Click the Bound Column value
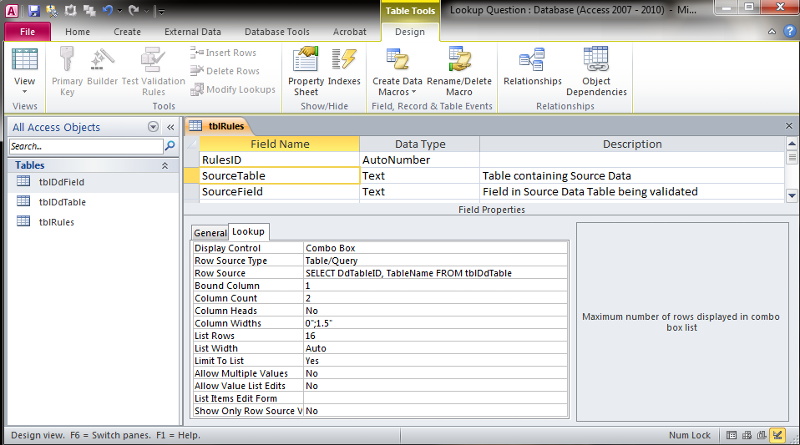 435,286
